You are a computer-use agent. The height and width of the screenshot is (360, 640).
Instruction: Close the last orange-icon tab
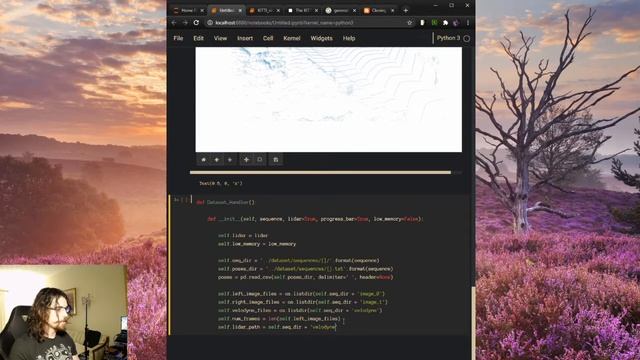[x=393, y=11]
